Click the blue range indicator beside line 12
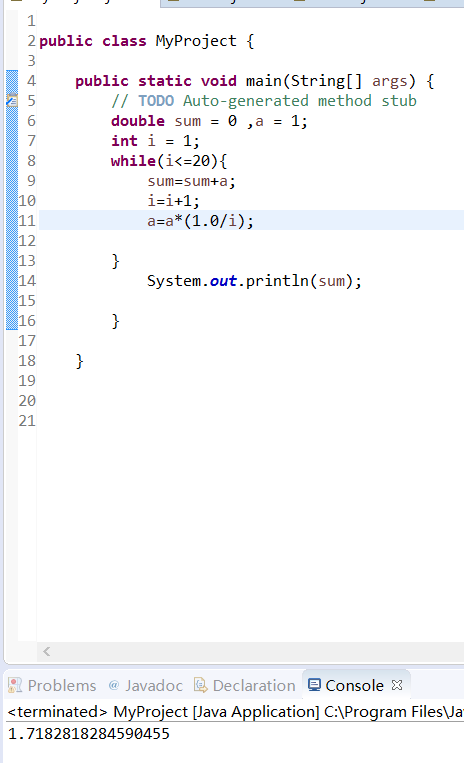Viewport: 464px width, 763px height. coord(12,241)
